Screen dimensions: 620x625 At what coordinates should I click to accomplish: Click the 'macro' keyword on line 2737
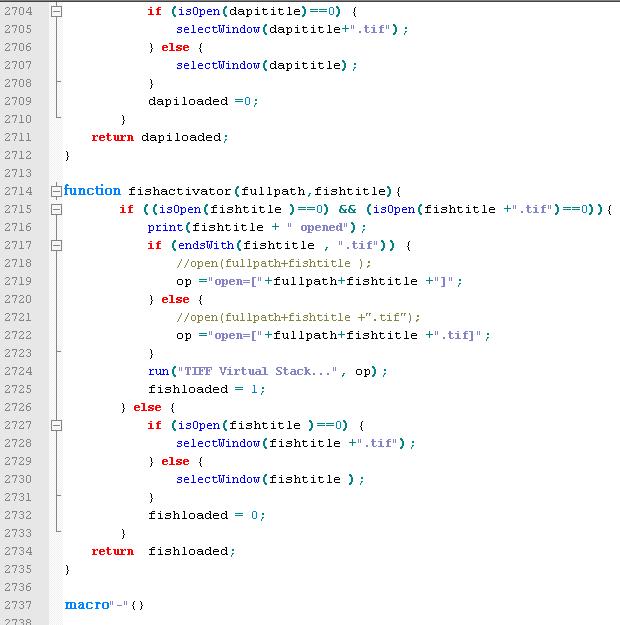(85, 605)
